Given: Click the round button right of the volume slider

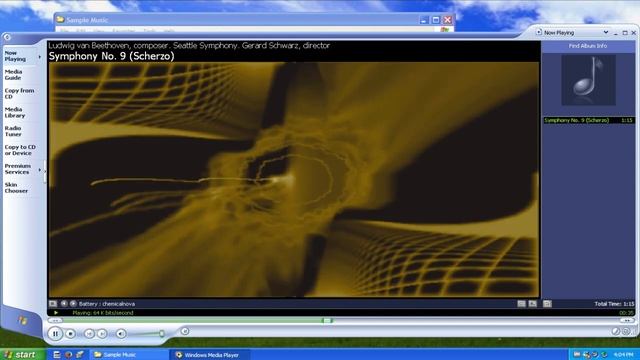Looking at the screenshot, I should click(184, 331).
